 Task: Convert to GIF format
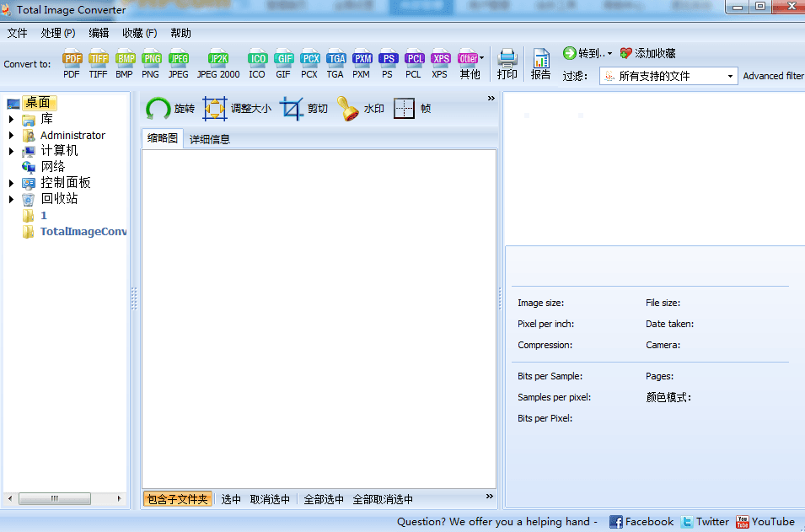click(x=283, y=64)
